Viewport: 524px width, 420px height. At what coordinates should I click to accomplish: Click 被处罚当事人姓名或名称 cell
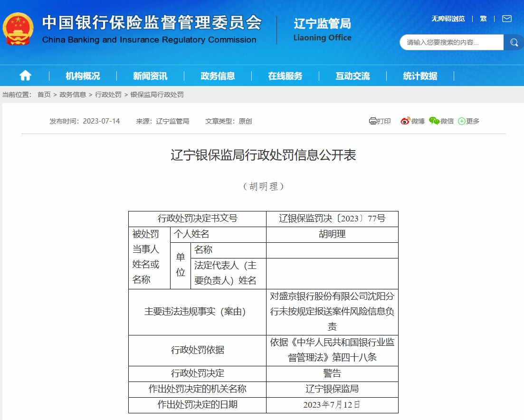149,258
